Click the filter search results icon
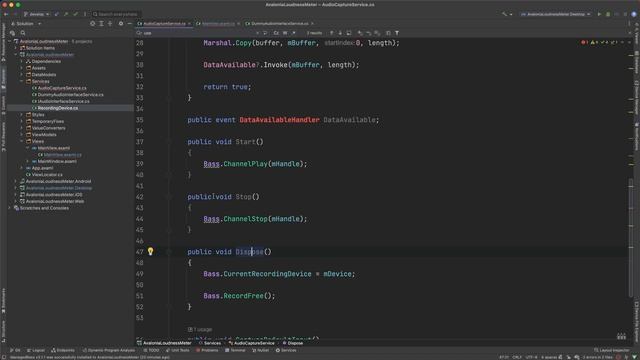Image resolution: width=640 pixels, height=360 pixels. [x=397, y=33]
